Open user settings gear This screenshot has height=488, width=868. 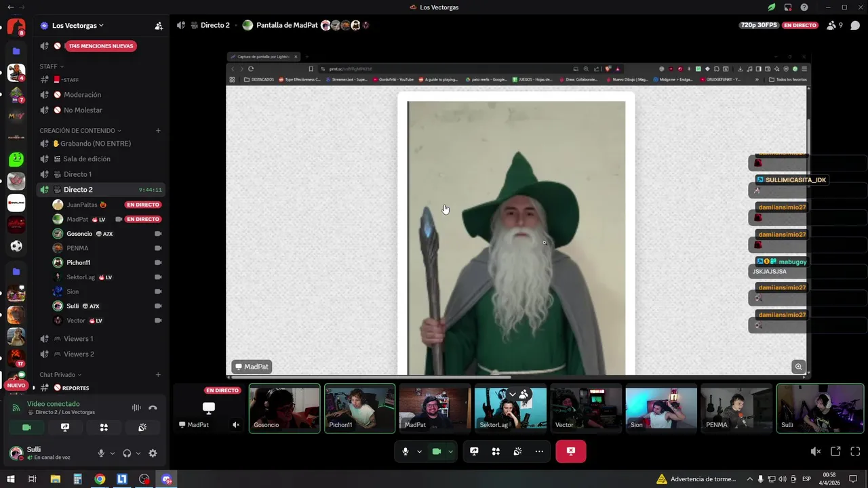pyautogui.click(x=153, y=453)
